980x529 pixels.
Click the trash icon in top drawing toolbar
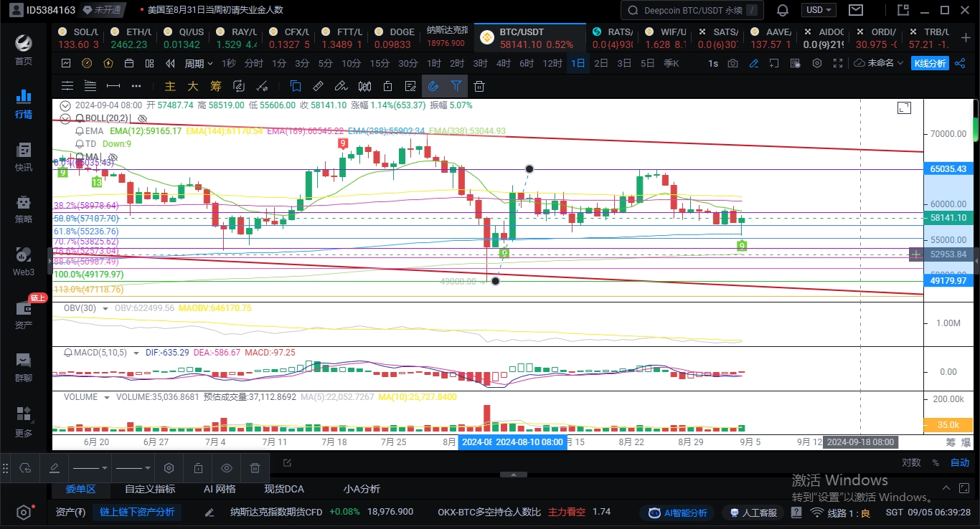[479, 87]
